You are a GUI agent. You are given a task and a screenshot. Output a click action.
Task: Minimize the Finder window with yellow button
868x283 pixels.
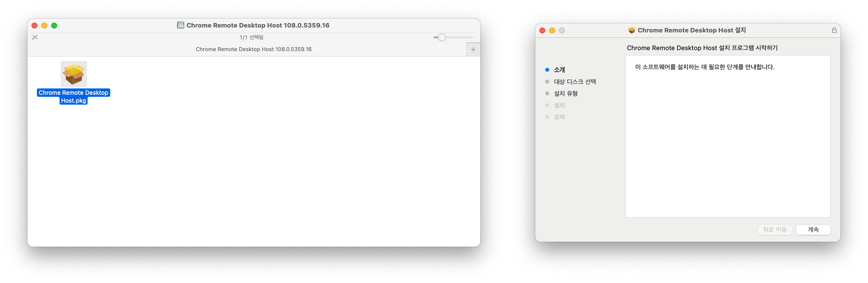pyautogui.click(x=44, y=26)
